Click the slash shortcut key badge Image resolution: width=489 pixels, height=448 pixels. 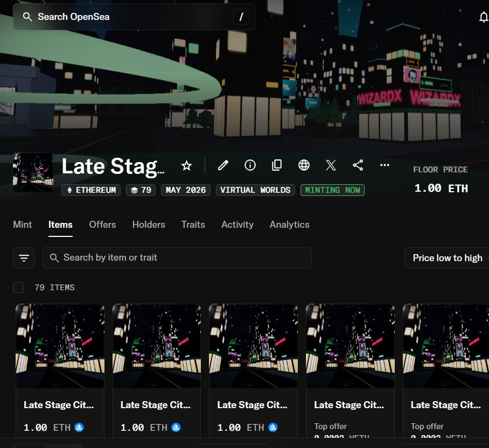[241, 17]
